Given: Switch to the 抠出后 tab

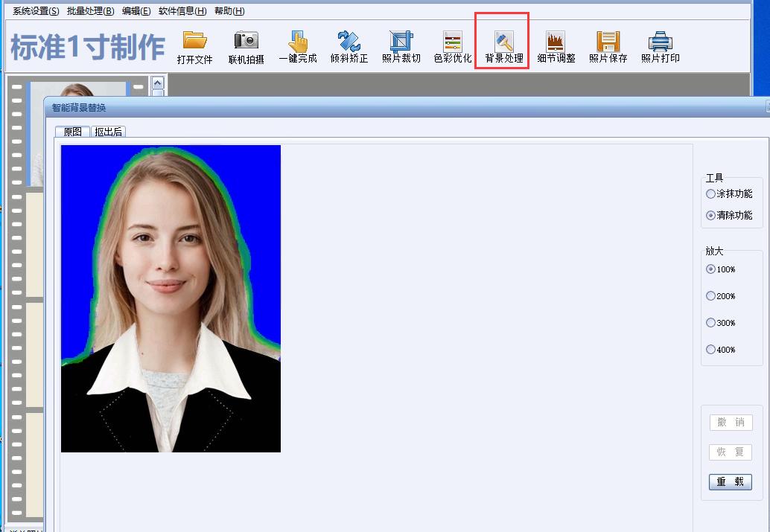Looking at the screenshot, I should click(109, 130).
